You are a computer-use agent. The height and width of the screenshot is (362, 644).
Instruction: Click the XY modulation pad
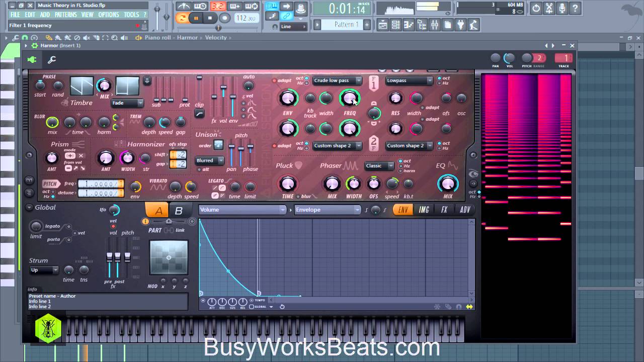[169, 258]
